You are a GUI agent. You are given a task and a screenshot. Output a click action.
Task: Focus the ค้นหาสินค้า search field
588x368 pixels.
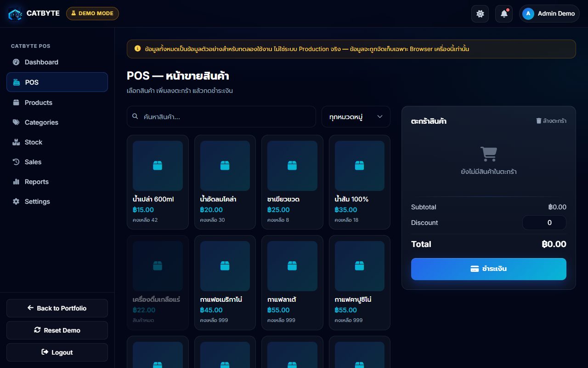tap(221, 117)
